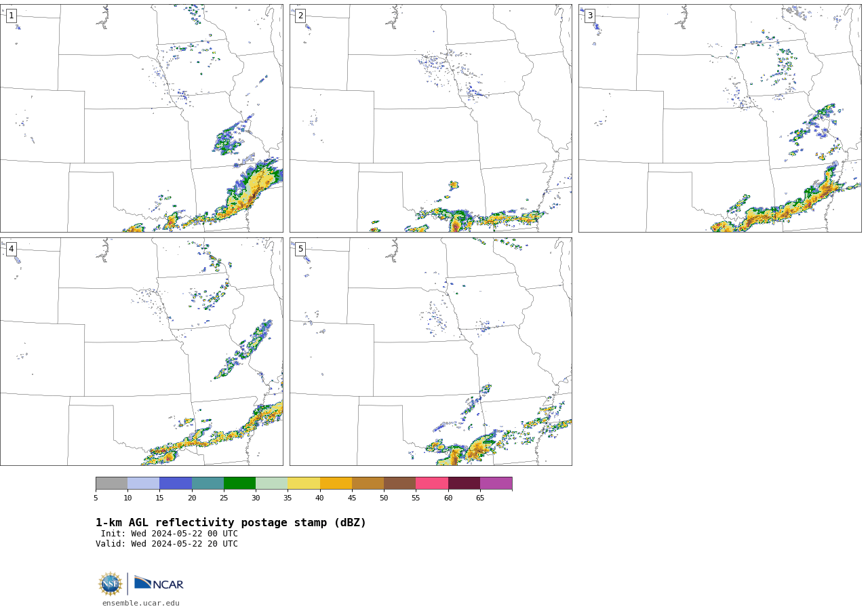Click the maroon 60-65 dBZ swatch

coord(464,483)
